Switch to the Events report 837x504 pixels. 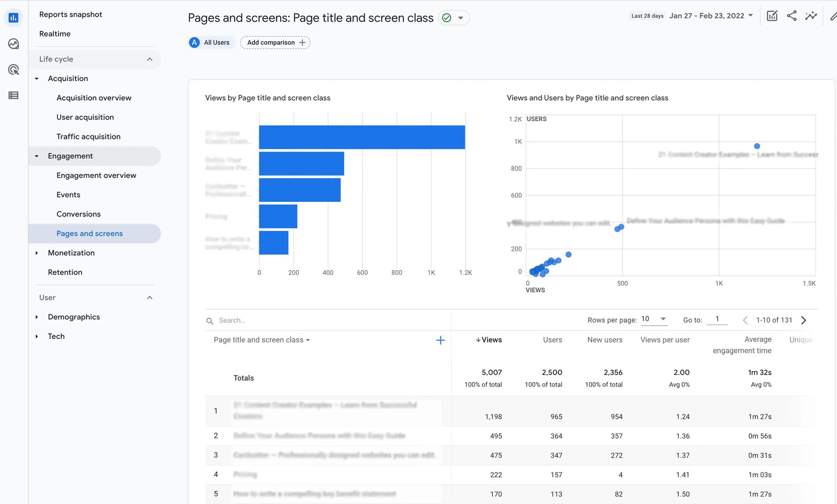coord(68,194)
